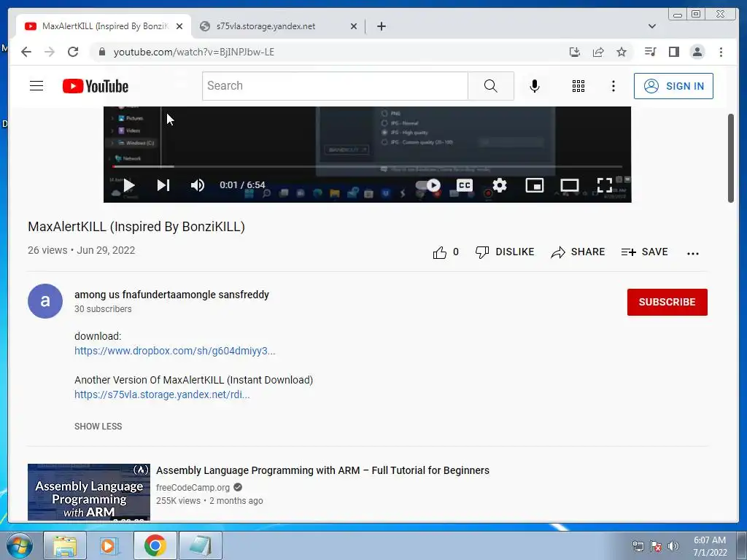Open the YouTube apps grid icon
Image resolution: width=747 pixels, height=560 pixels.
click(578, 86)
